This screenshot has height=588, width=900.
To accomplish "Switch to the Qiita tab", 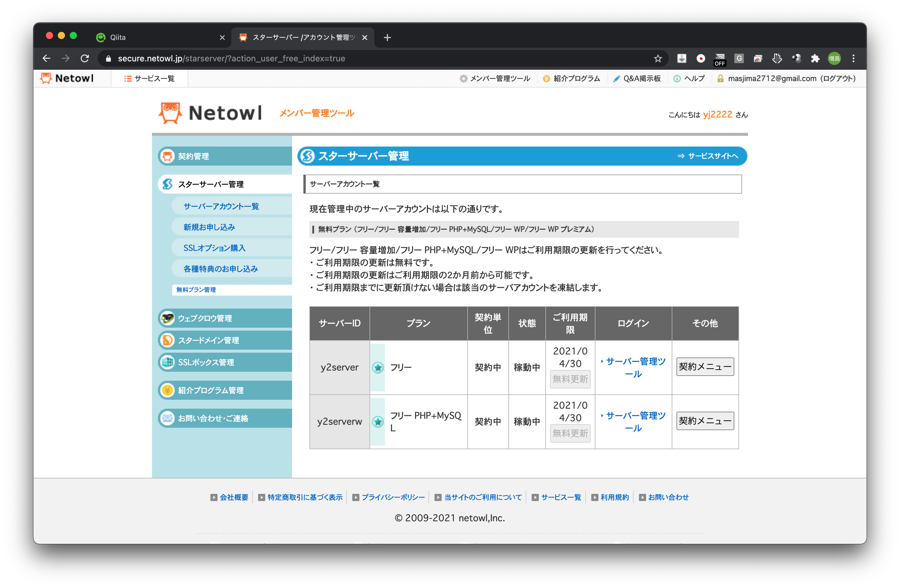I will pos(159,38).
